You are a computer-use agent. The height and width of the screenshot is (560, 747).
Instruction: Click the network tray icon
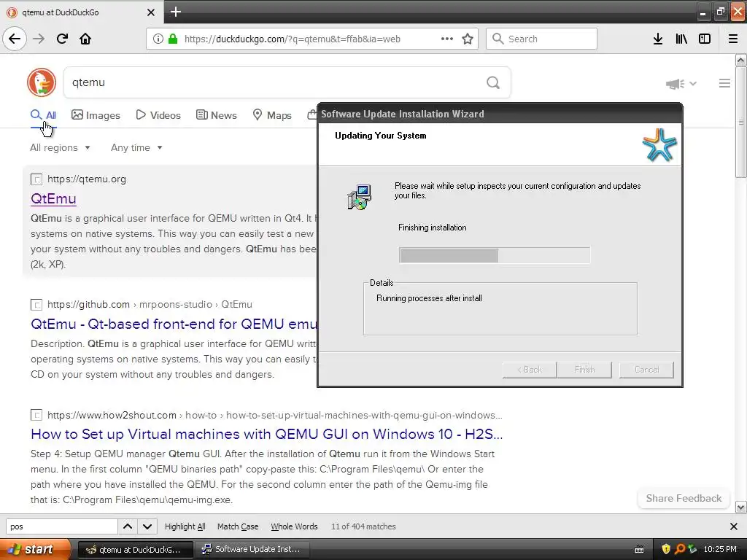pos(692,549)
